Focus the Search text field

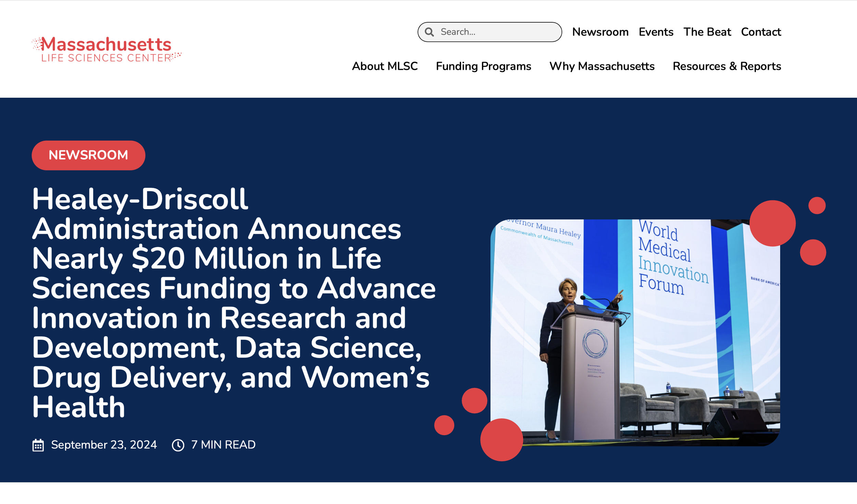tap(497, 32)
